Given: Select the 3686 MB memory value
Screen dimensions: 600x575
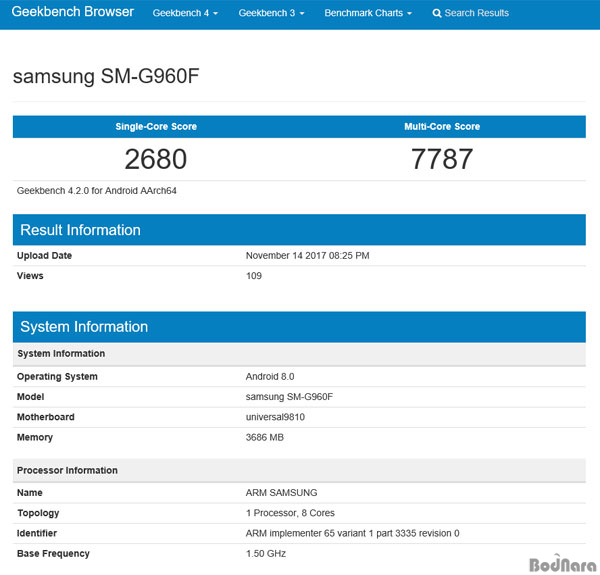Looking at the screenshot, I should click(265, 437).
